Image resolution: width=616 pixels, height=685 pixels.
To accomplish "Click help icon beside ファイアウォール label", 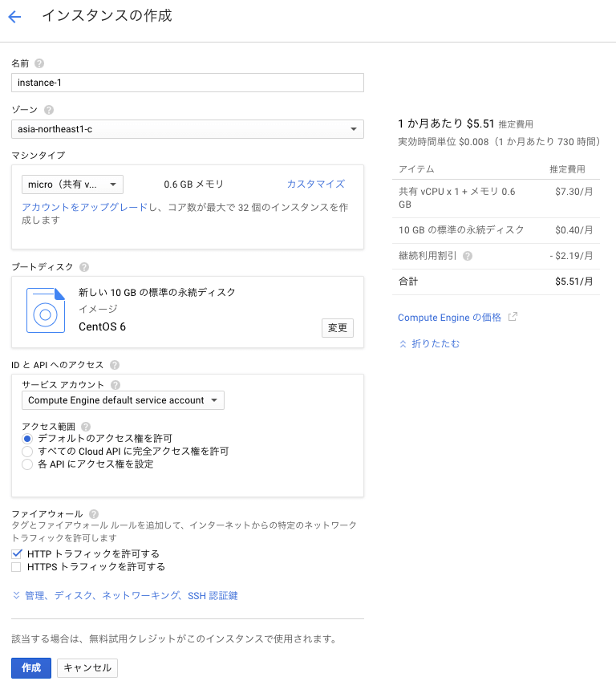I will tap(94, 513).
